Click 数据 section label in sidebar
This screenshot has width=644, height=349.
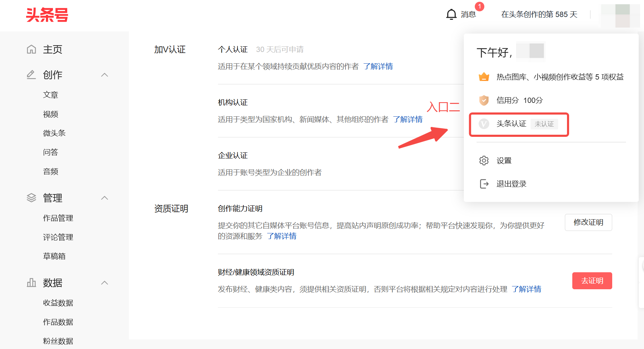coord(53,283)
